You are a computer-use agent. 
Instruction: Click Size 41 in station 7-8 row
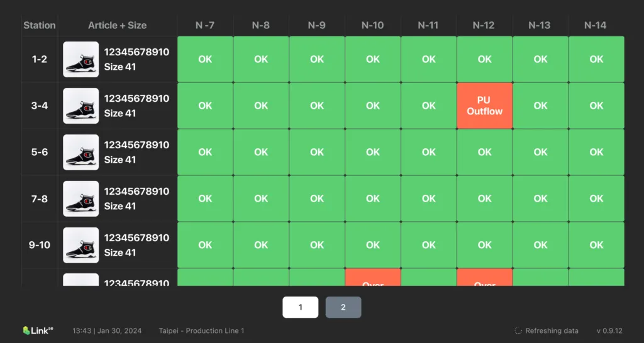[x=120, y=206]
